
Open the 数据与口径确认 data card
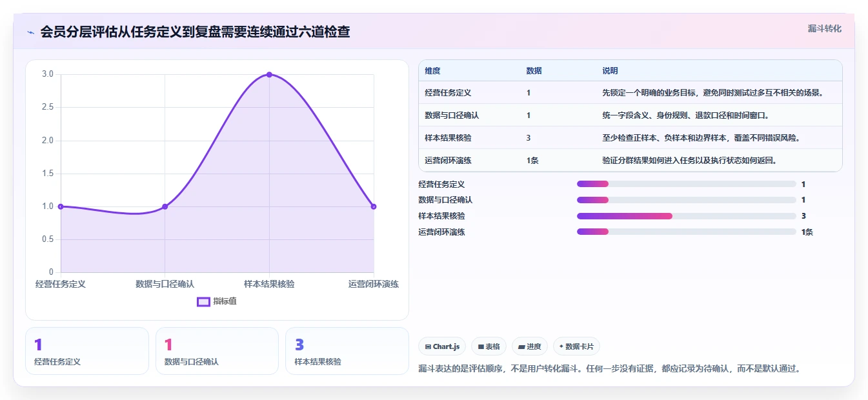217,351
